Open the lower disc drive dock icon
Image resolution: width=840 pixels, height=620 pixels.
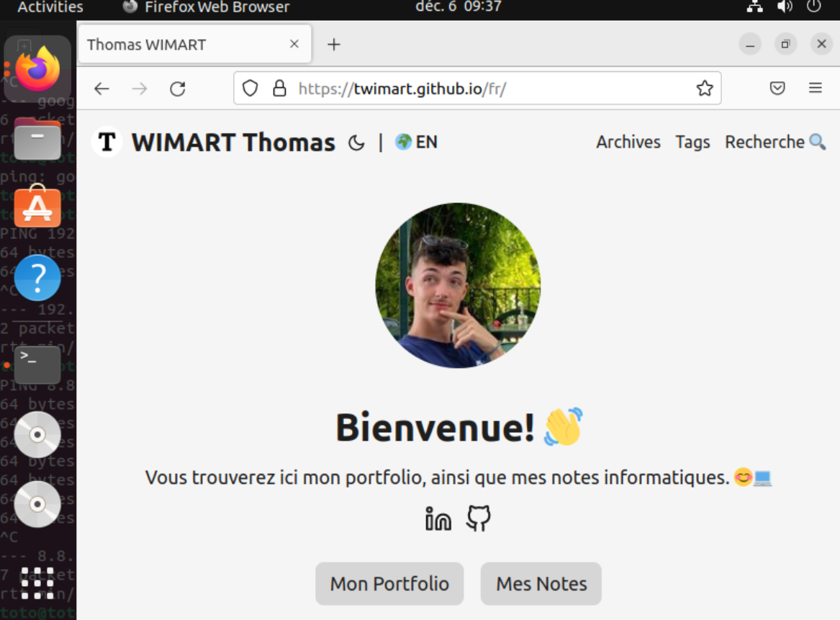point(37,504)
